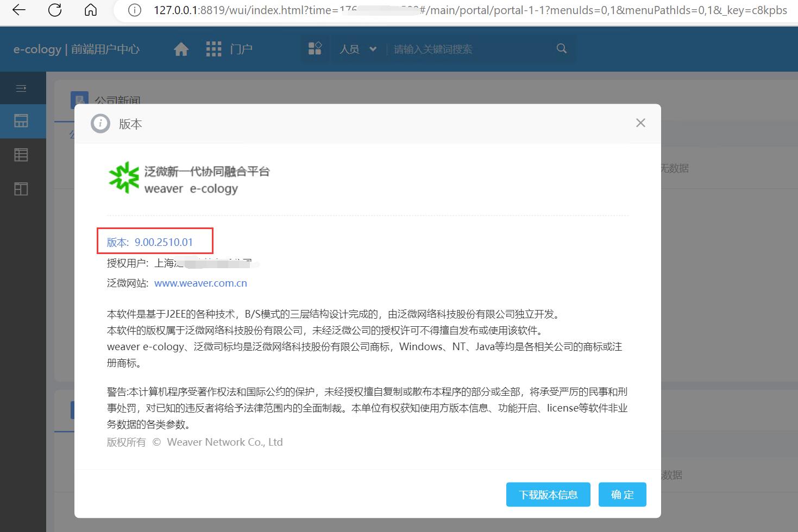The height and width of the screenshot is (532, 798).
Task: Click the quick search category icon
Action: coord(315,49)
